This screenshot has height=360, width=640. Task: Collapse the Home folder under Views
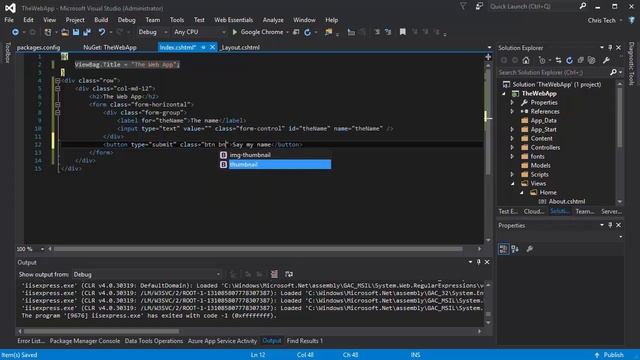522,192
